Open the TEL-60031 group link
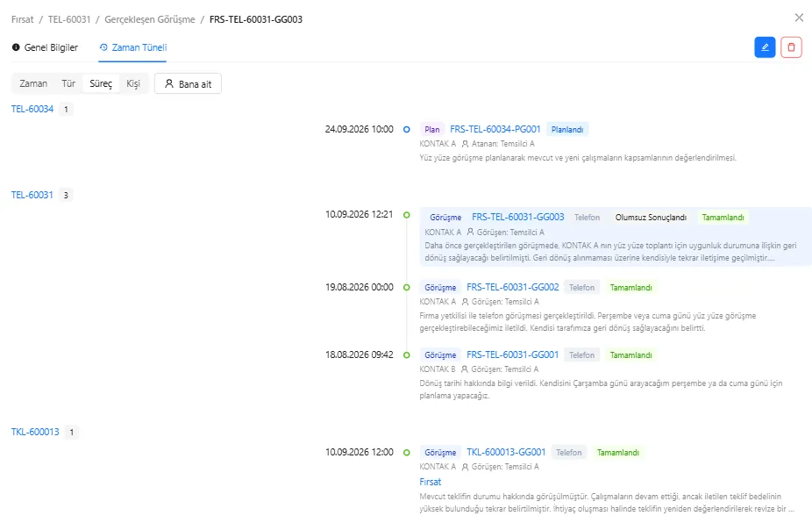This screenshot has width=812, height=530. [32, 195]
